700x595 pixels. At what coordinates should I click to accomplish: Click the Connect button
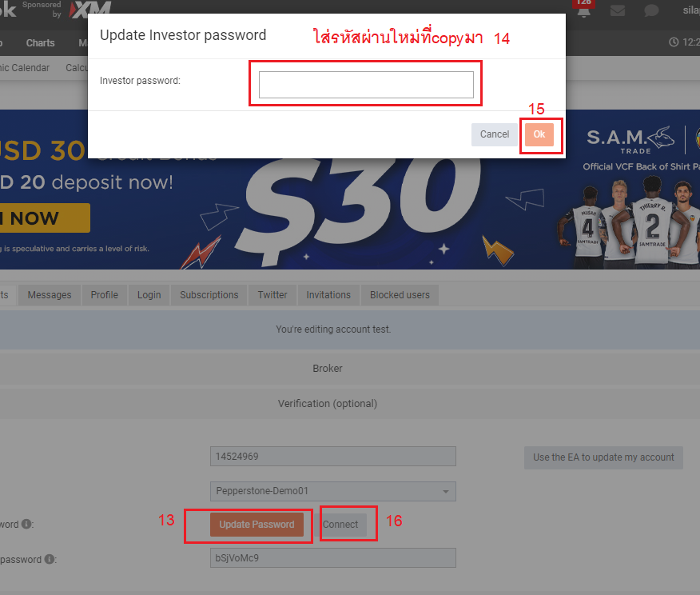click(340, 525)
